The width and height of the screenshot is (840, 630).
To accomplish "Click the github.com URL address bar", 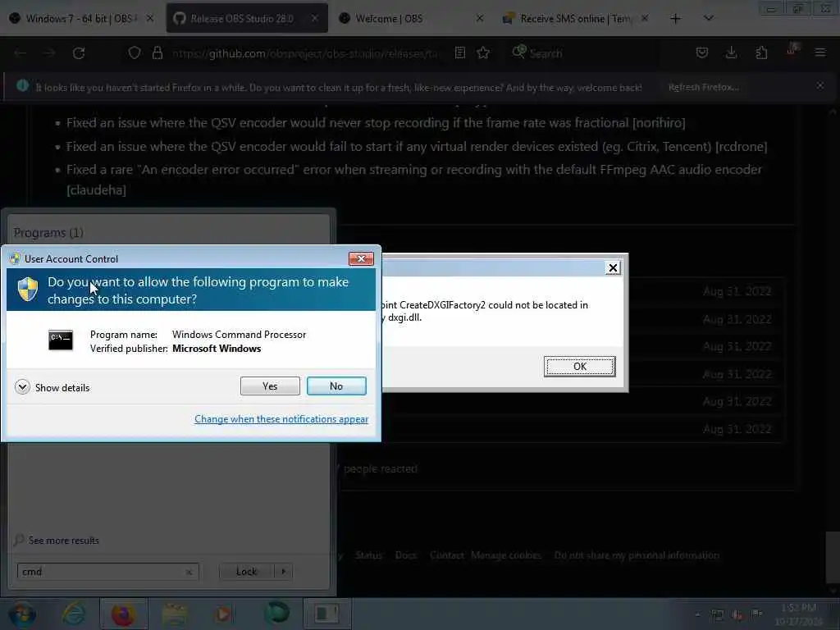I will click(305, 53).
